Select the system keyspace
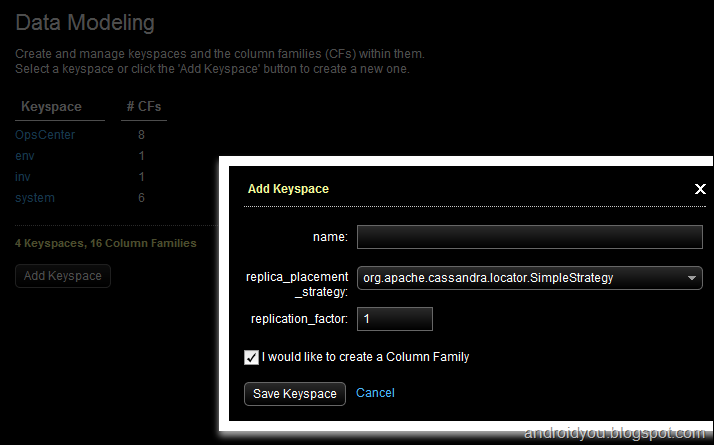The width and height of the screenshot is (714, 445). click(35, 198)
